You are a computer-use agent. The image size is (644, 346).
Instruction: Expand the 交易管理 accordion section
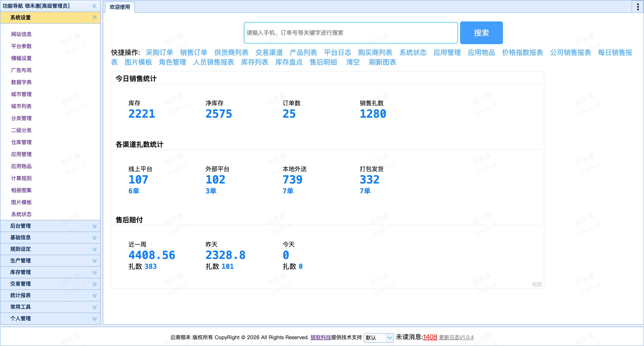click(21, 284)
